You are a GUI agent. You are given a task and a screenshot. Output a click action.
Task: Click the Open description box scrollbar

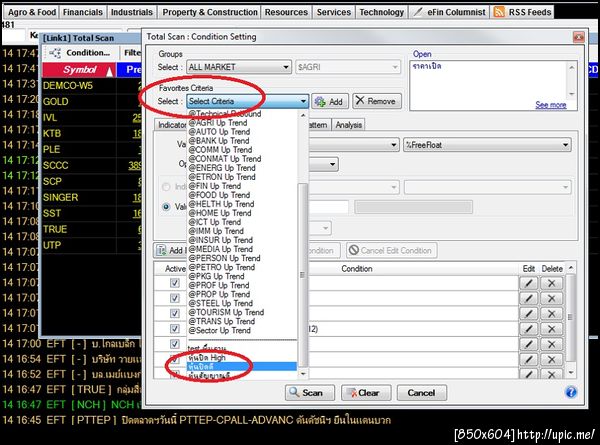click(x=571, y=80)
